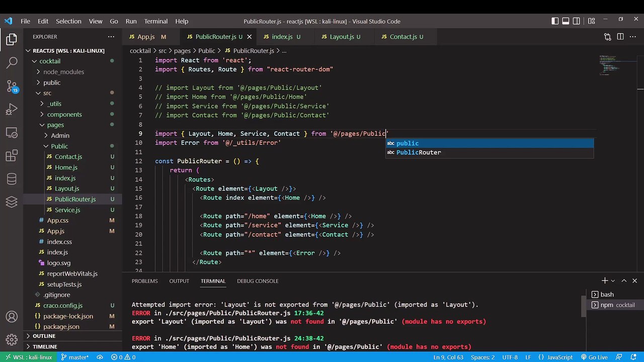This screenshot has width=644, height=362.
Task: Open Service.js in the explorer tree
Action: [x=67, y=210]
